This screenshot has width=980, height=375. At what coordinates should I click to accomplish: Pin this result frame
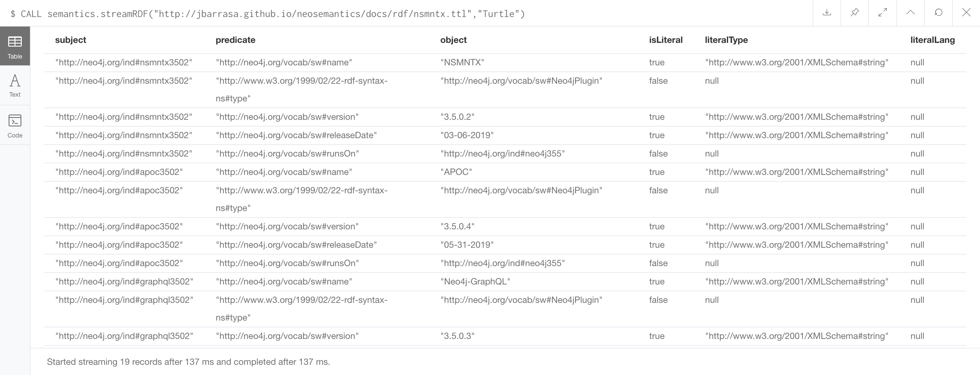(854, 13)
